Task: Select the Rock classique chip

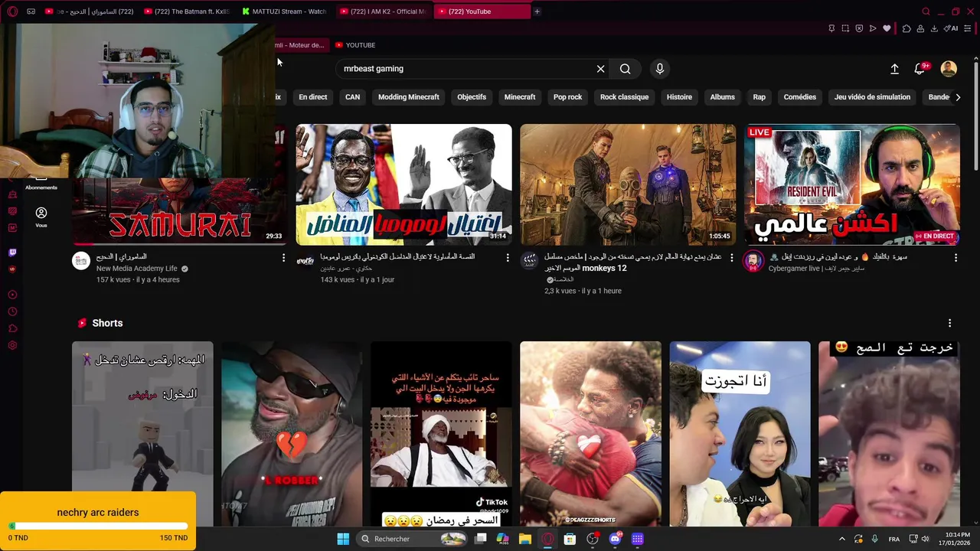Action: [624, 97]
